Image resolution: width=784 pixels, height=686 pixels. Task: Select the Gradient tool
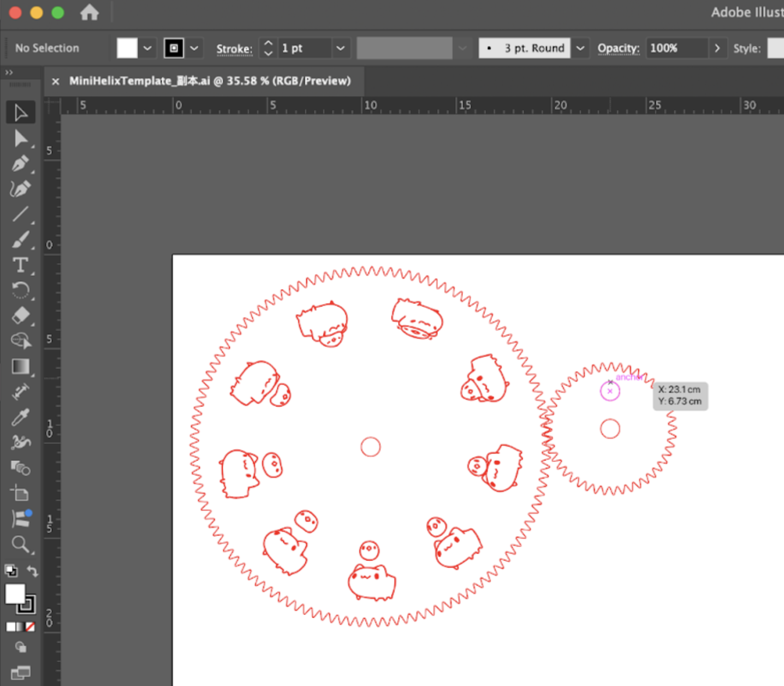click(20, 366)
